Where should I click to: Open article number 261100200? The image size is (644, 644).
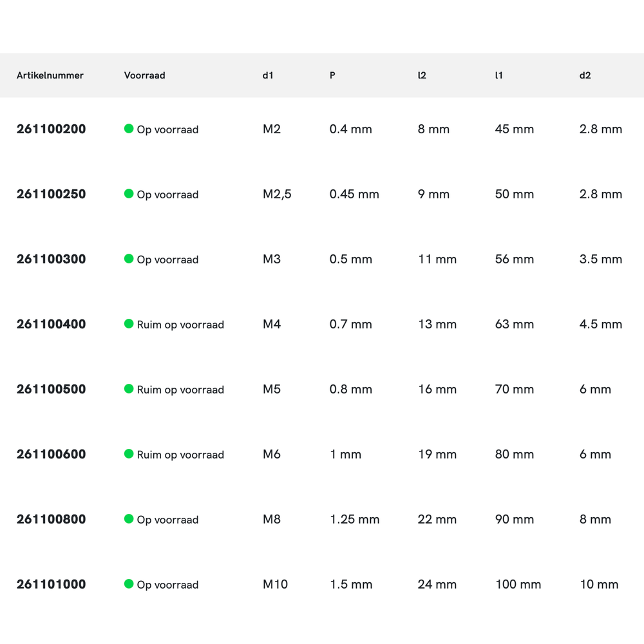[51, 129]
